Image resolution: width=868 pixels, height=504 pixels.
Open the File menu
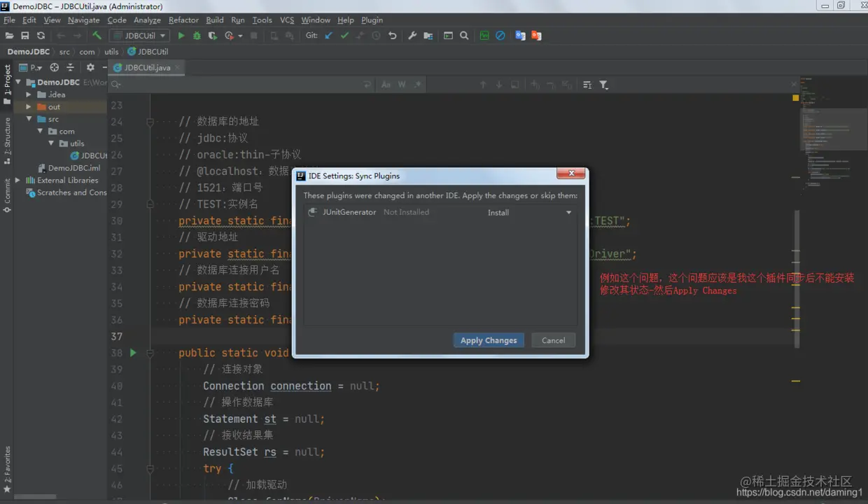point(9,20)
